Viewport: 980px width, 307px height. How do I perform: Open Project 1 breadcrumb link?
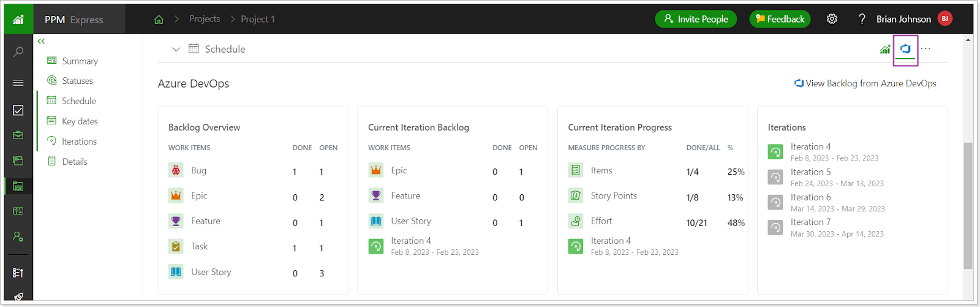[258, 19]
